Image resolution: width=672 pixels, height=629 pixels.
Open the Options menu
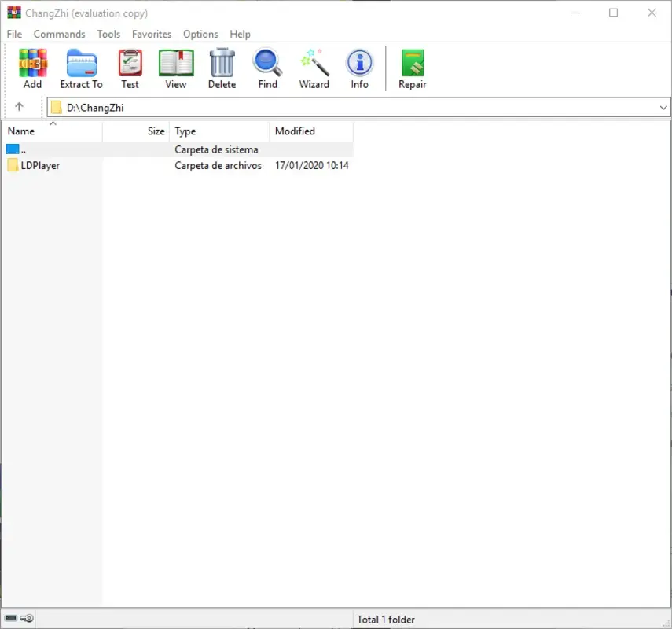[x=200, y=34]
